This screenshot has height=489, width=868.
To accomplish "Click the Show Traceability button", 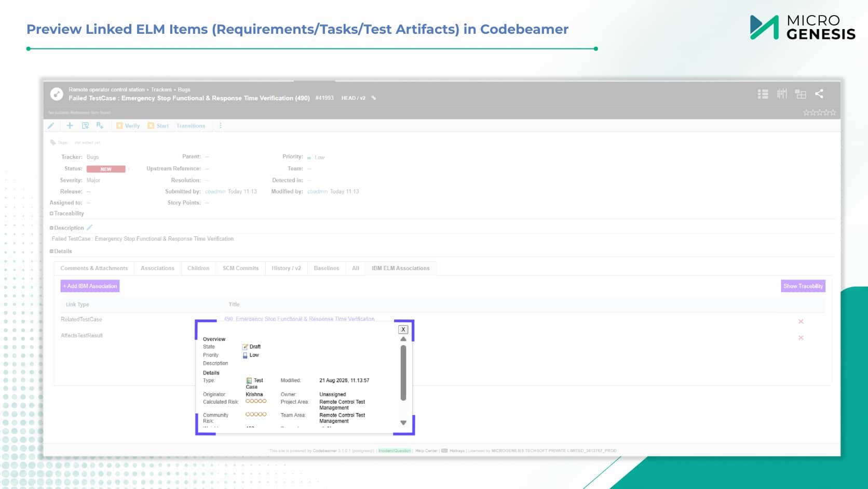I will click(x=803, y=286).
